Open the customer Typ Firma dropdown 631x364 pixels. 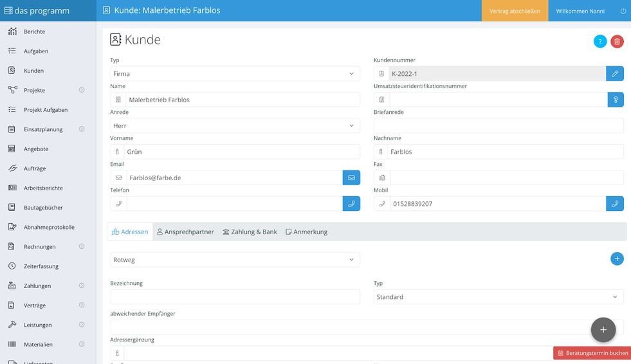(235, 73)
